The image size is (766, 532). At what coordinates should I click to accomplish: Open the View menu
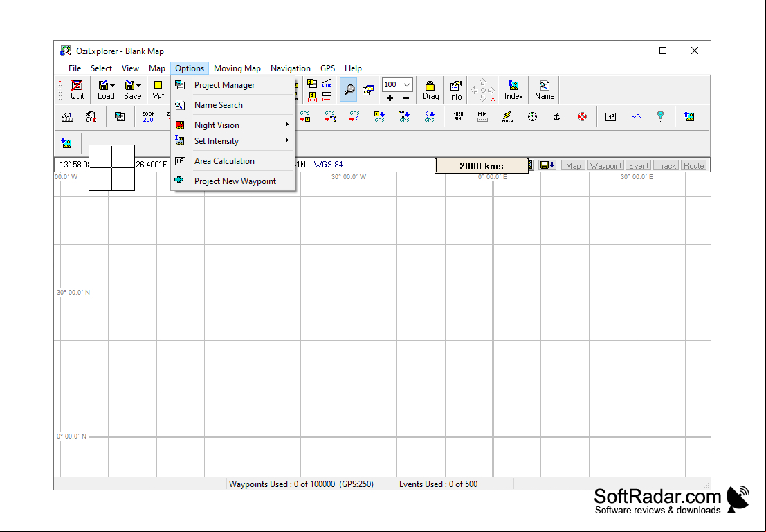pos(131,68)
